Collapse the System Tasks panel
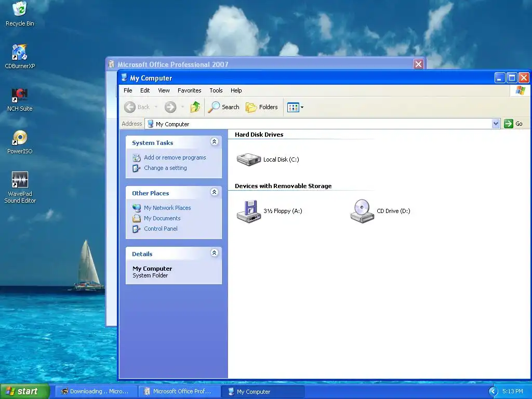Image resolution: width=532 pixels, height=399 pixels. [214, 142]
